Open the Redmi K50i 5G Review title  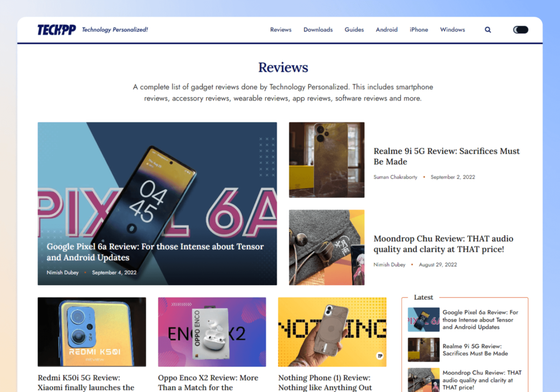(x=86, y=382)
